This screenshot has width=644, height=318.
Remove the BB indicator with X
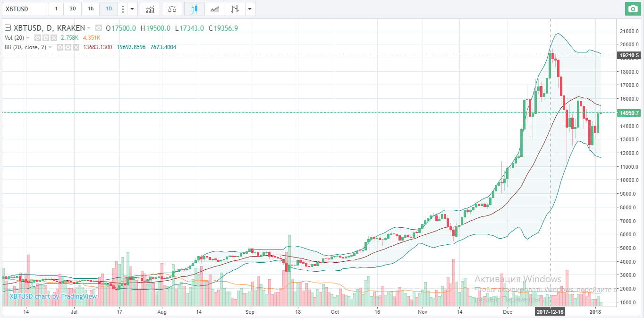(x=76, y=47)
